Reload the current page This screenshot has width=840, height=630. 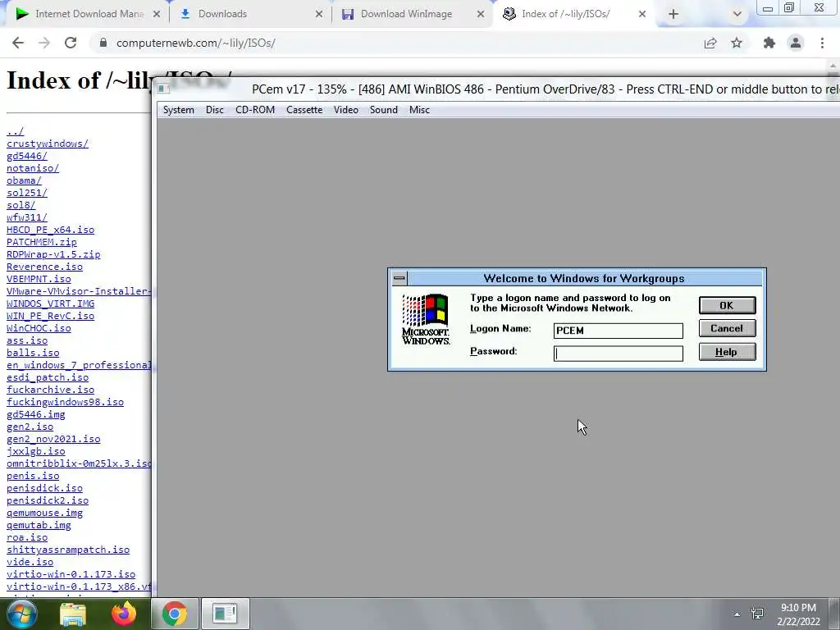coord(71,43)
